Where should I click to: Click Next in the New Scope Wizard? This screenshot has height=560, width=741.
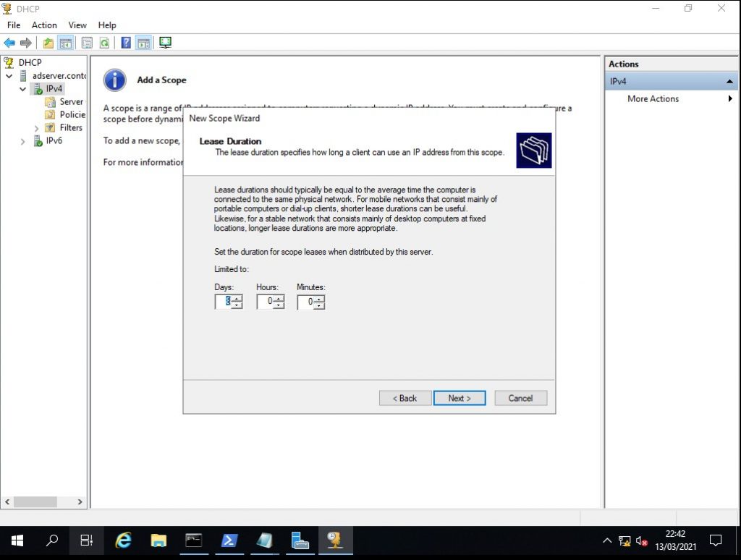coord(459,398)
